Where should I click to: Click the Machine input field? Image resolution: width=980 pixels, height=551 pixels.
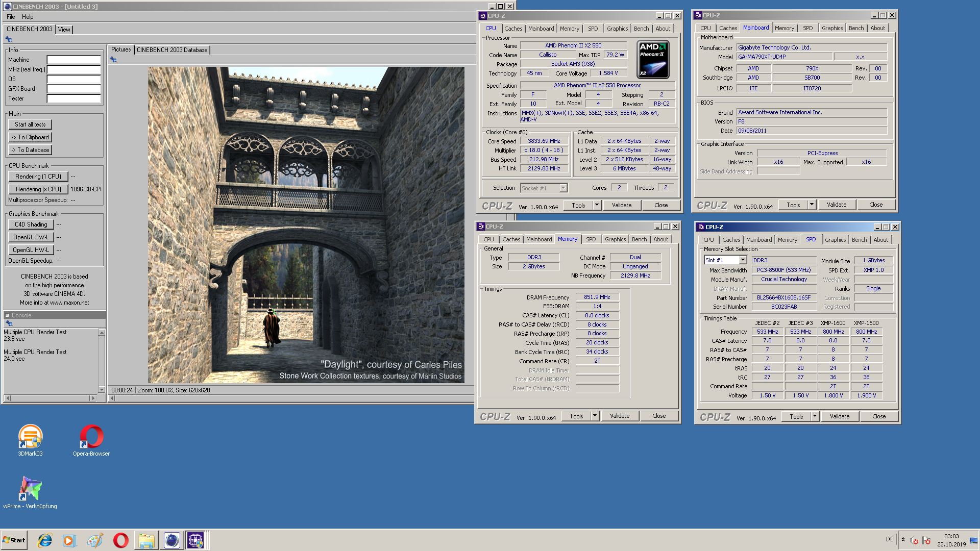click(x=73, y=60)
